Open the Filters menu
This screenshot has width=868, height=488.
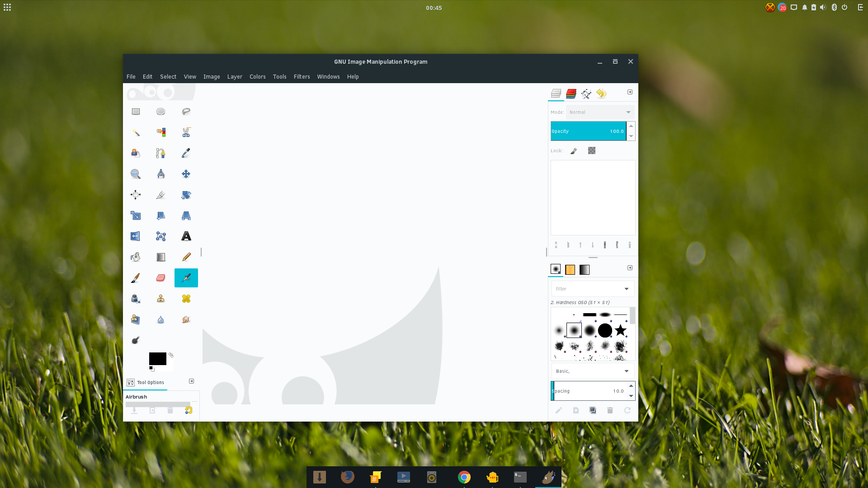(302, 77)
